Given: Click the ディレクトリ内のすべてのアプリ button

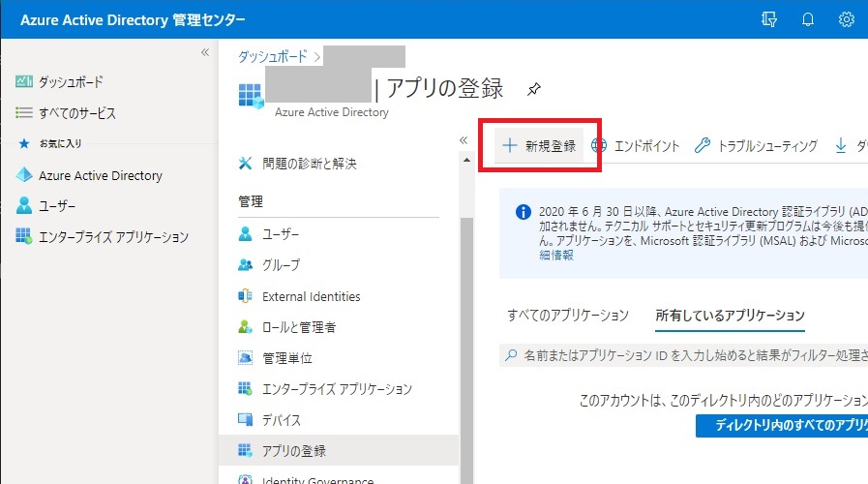Looking at the screenshot, I should pos(782,425).
